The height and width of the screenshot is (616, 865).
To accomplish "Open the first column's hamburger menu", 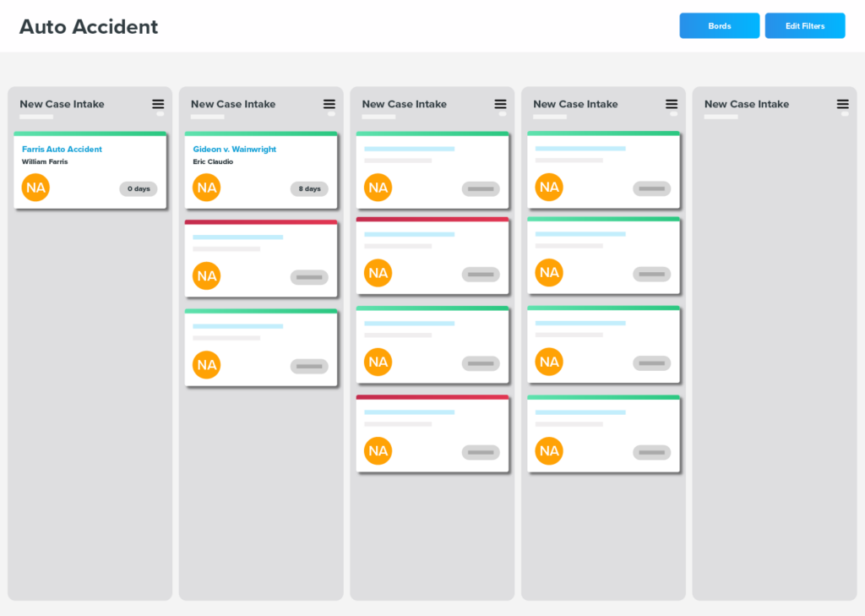I will coord(158,104).
